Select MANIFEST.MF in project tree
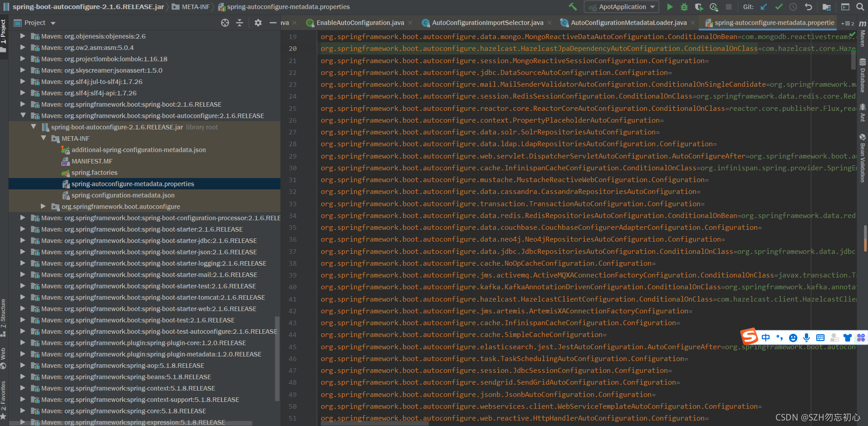This screenshot has height=426, width=868. [x=92, y=161]
